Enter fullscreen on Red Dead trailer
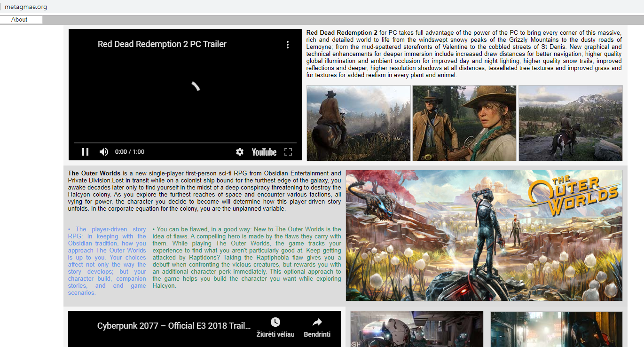 (288, 152)
